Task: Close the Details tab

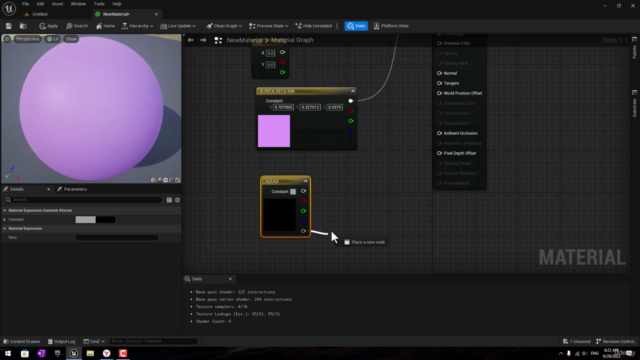Action: point(49,189)
